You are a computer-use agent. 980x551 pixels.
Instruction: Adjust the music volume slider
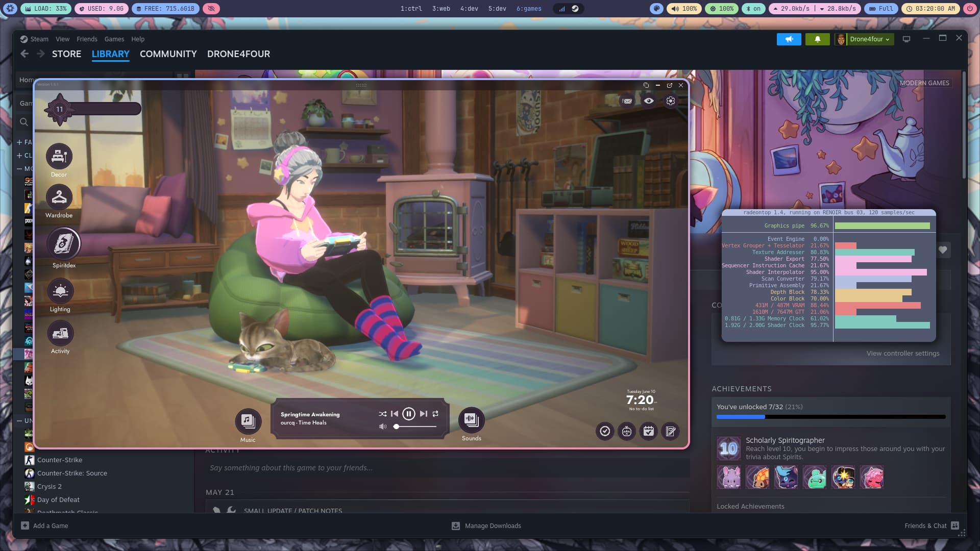click(x=415, y=427)
